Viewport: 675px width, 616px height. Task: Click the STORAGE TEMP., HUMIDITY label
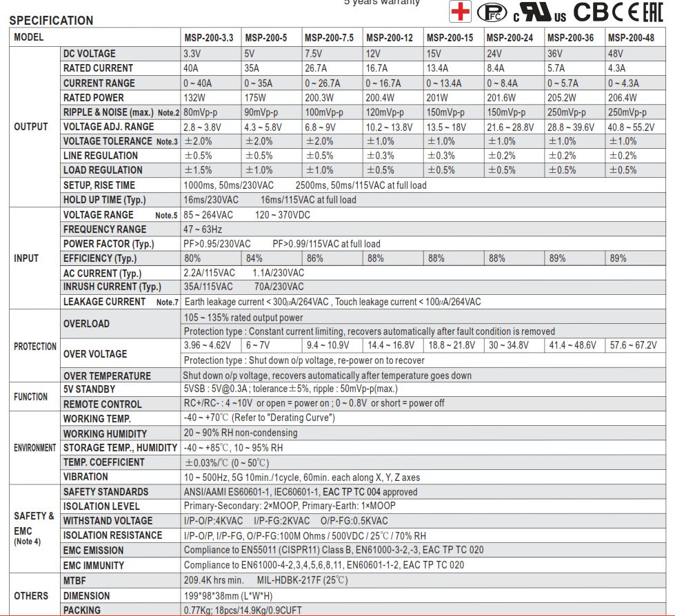click(120, 448)
